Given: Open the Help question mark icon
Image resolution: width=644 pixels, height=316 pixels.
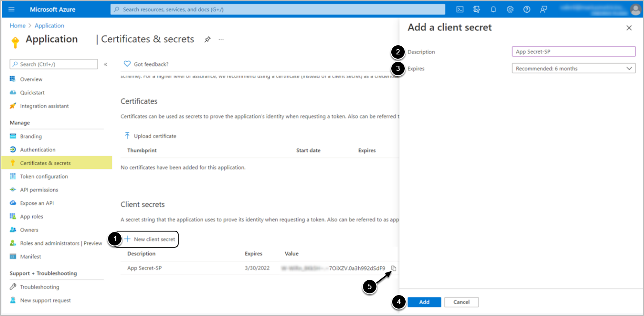Looking at the screenshot, I should click(527, 9).
